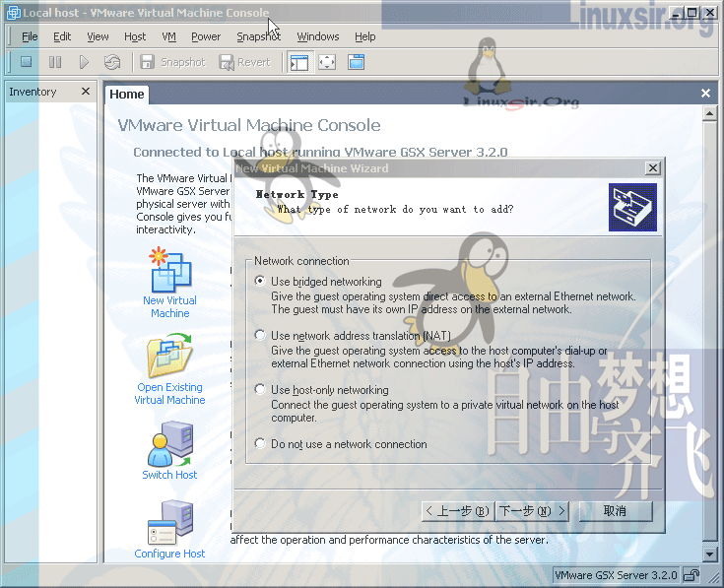Click the scroll down arrow of Home page
Image resolution: width=724 pixels, height=588 pixels.
[x=709, y=554]
